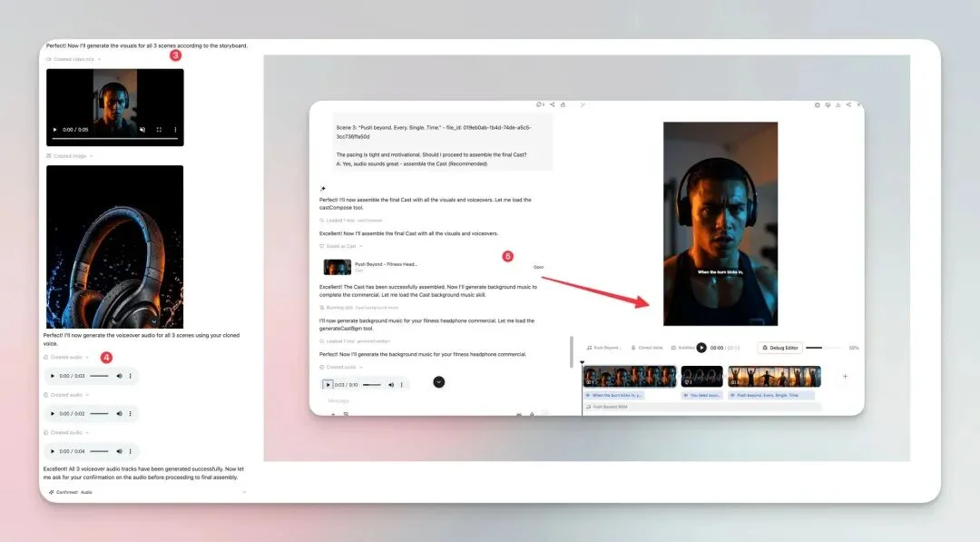
Task: Click the headphone product image thumbnail
Action: (115, 246)
